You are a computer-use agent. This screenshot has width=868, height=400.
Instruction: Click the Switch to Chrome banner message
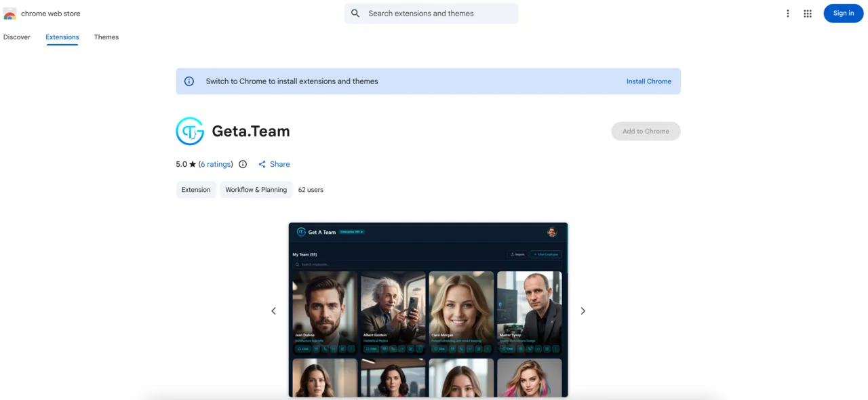pyautogui.click(x=292, y=81)
